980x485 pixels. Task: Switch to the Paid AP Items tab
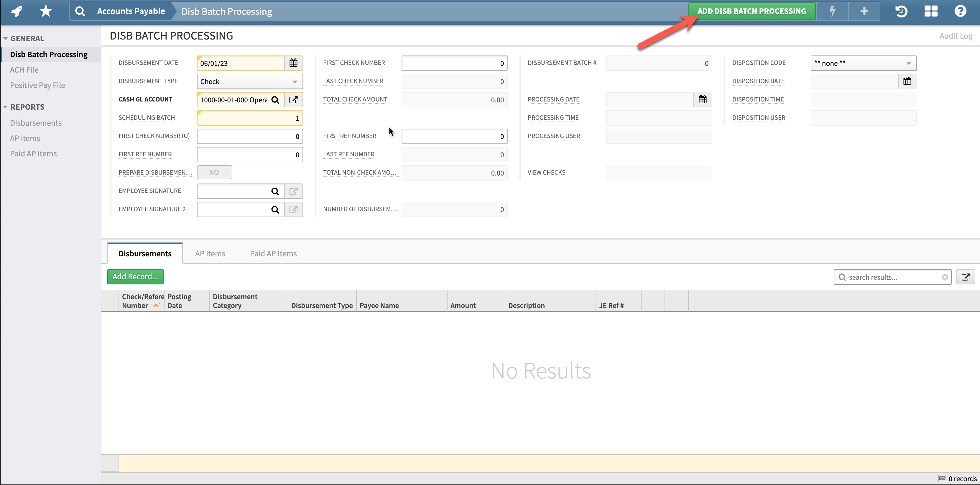[x=273, y=253]
